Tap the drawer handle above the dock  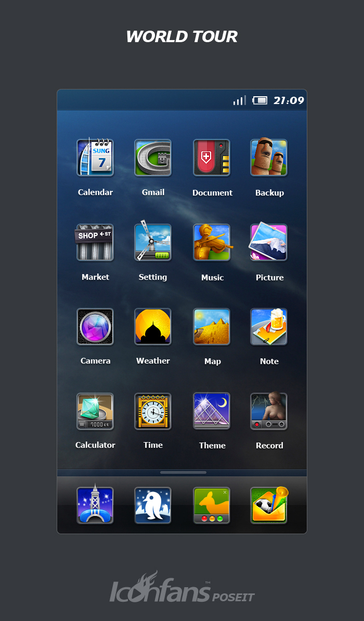[x=183, y=472]
